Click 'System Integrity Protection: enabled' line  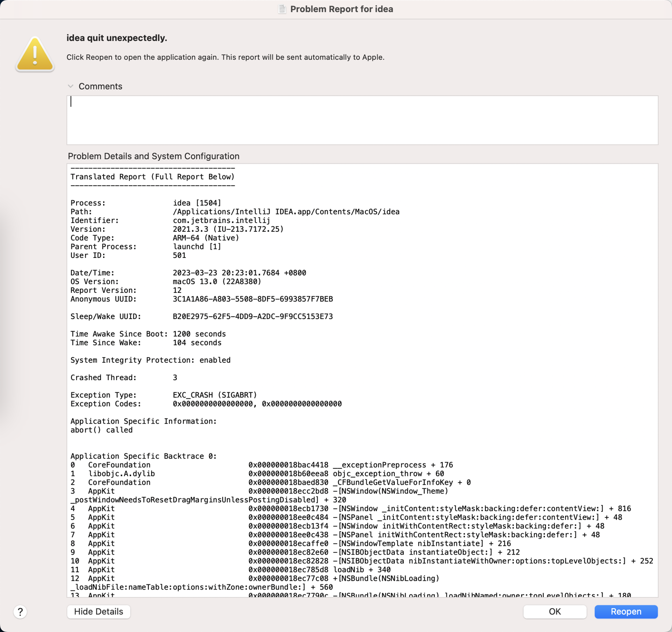150,360
